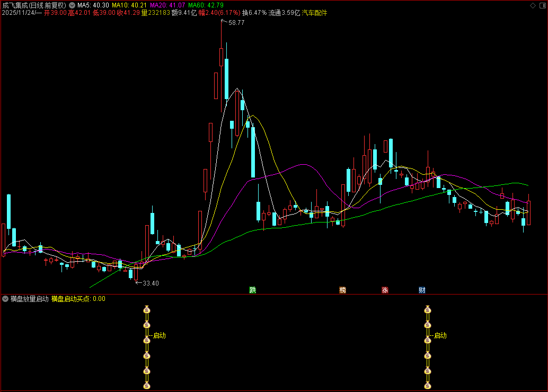Image resolution: width=548 pixels, height=392 pixels.
Task: Click the high price 高42.01
Action: (x=79, y=13)
